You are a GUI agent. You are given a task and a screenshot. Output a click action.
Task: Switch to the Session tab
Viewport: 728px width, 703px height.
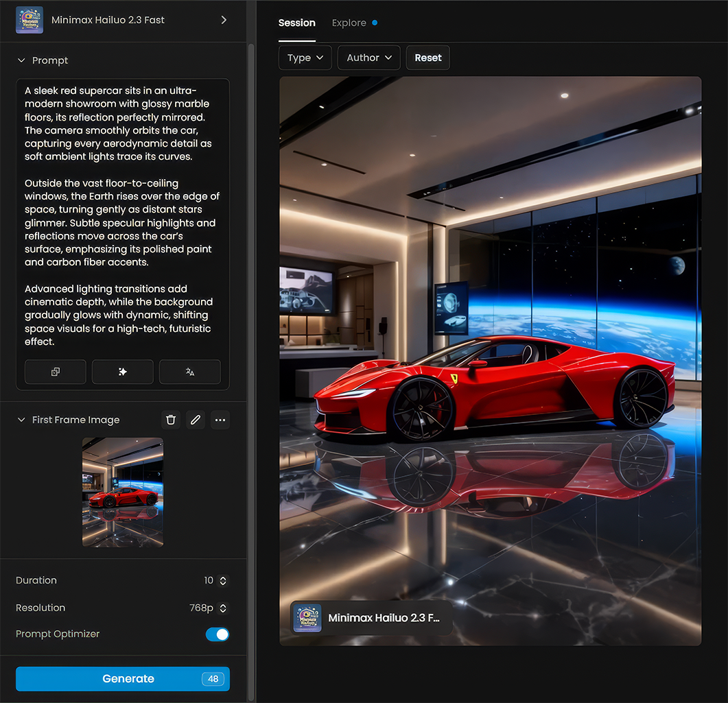coord(296,23)
